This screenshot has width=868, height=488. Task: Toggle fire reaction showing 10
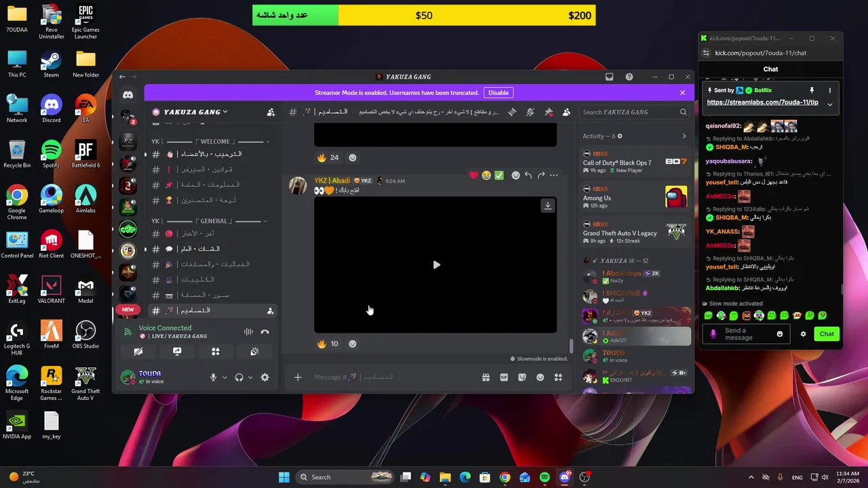[328, 344]
